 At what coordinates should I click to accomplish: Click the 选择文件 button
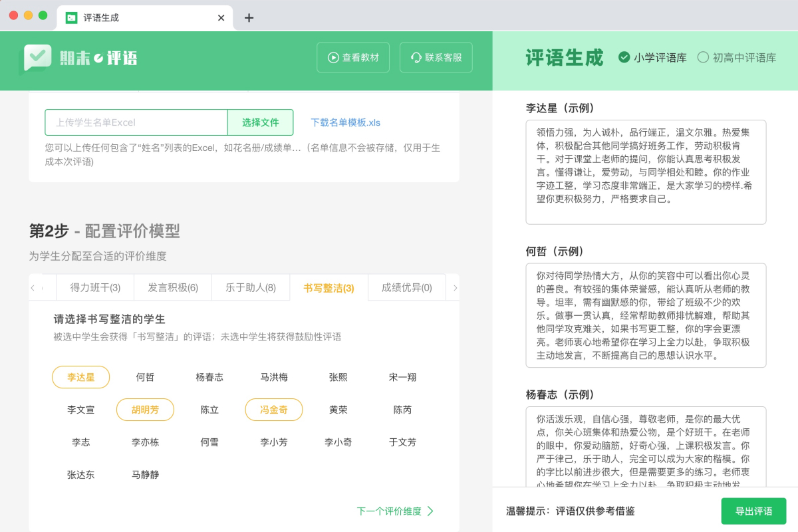tap(260, 122)
